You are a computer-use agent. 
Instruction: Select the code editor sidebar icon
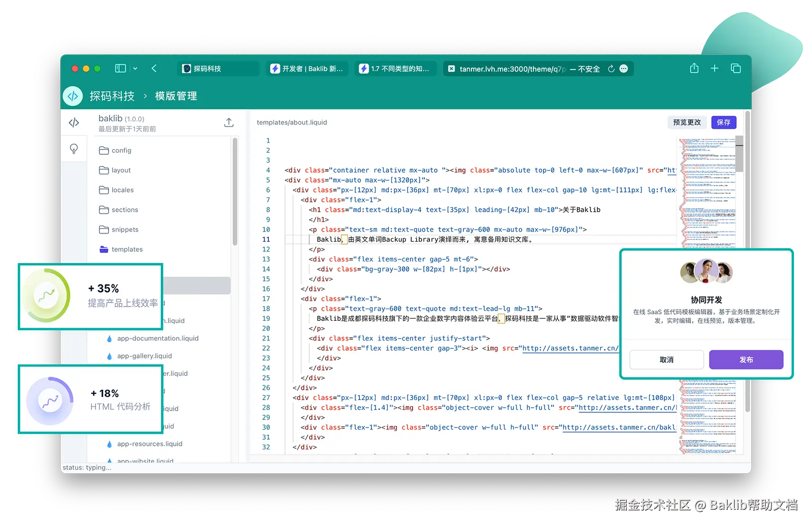point(74,122)
